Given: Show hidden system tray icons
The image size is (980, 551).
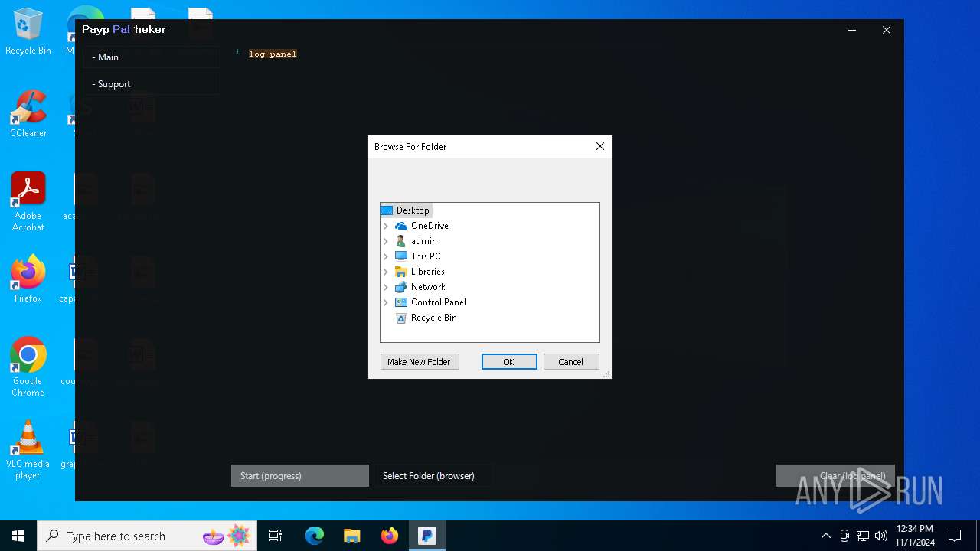Looking at the screenshot, I should pyautogui.click(x=825, y=536).
